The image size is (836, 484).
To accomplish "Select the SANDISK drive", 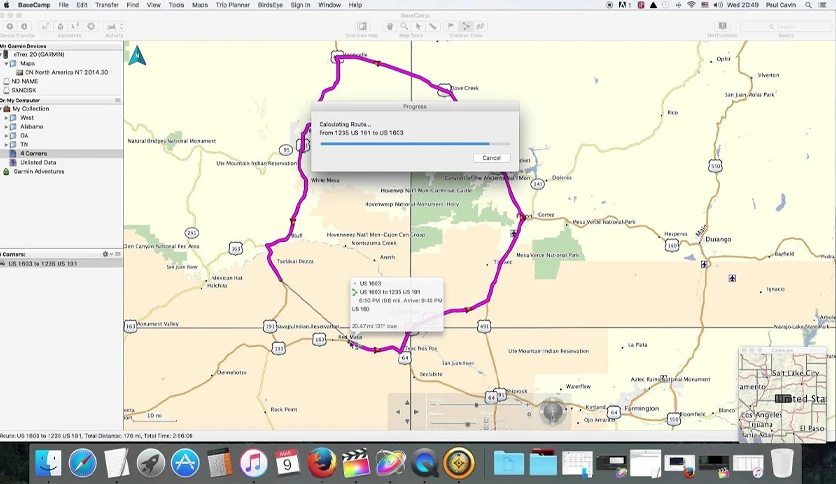I will pos(23,90).
